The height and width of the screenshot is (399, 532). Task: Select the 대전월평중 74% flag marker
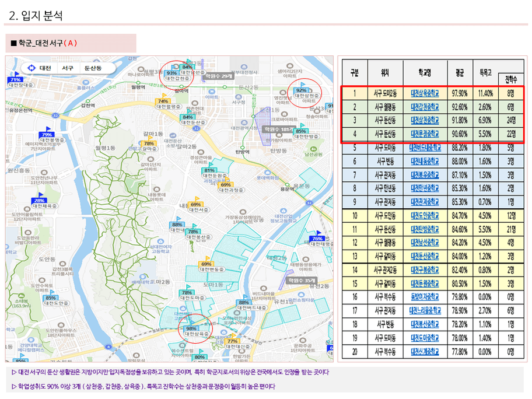[163, 101]
